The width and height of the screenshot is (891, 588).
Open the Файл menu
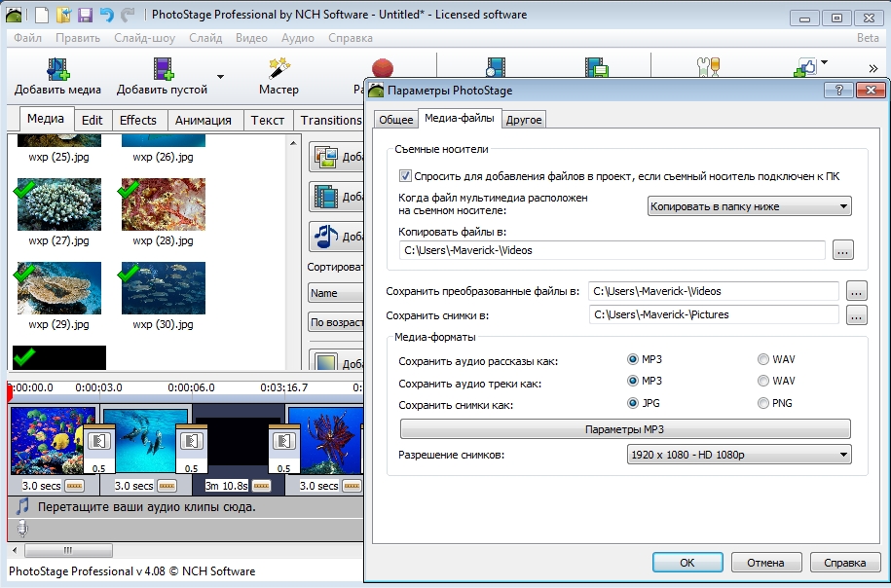pos(28,38)
